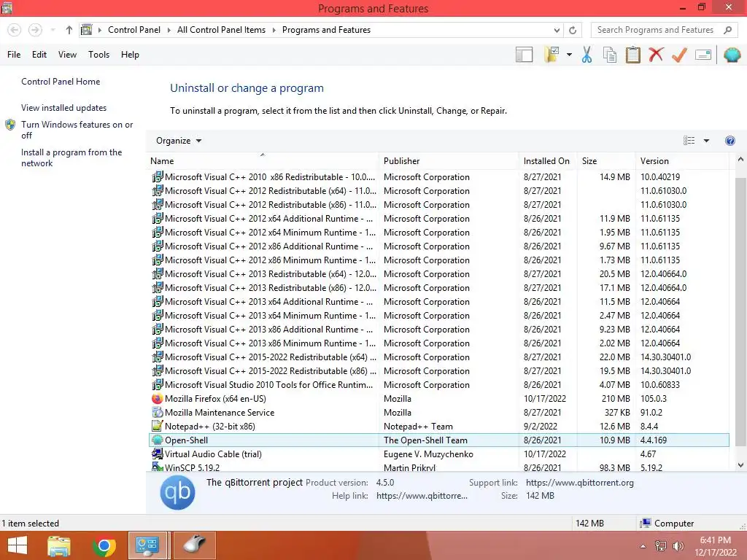
Task: Click the Open-Shell settings globe icon in toolbar
Action: (x=732, y=55)
